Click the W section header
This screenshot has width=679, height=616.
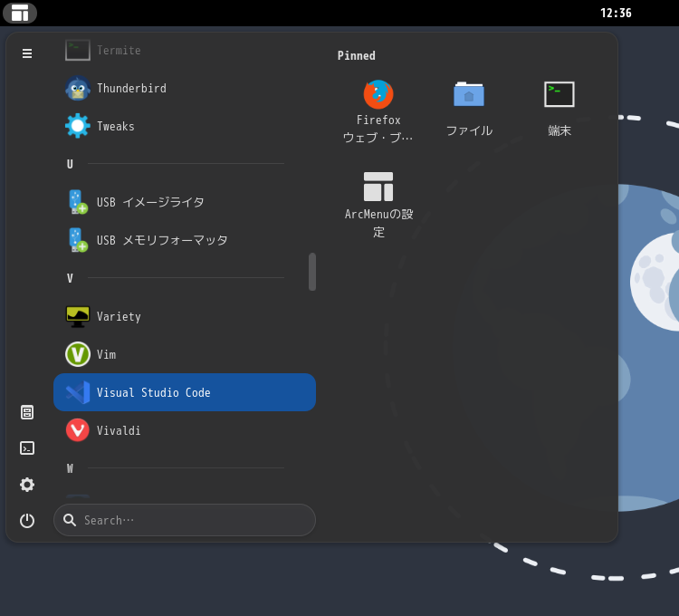tap(70, 468)
